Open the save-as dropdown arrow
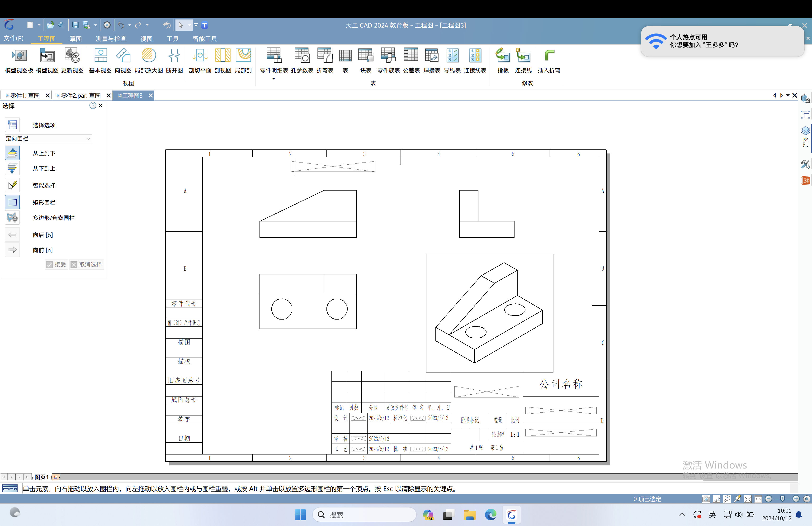The image size is (812, 526). [x=95, y=25]
